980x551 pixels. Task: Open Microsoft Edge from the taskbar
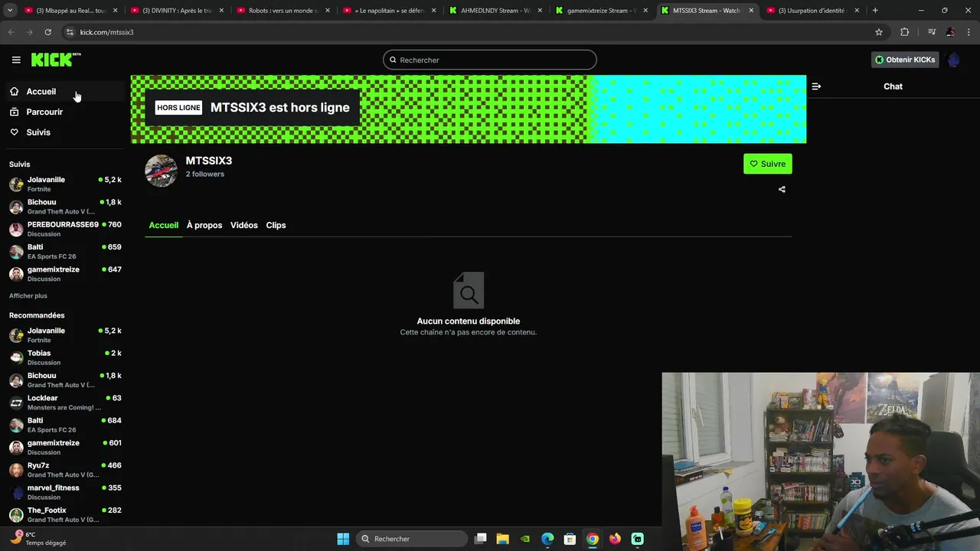[x=547, y=539]
